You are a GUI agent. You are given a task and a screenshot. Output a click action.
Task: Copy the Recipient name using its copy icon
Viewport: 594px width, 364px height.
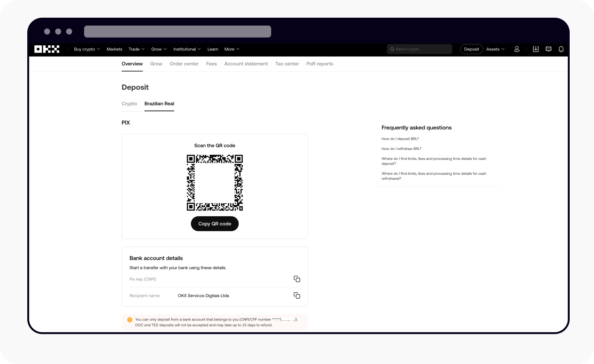coord(297,295)
